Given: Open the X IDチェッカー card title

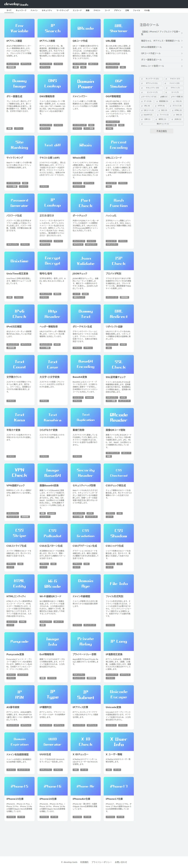Looking at the screenshot, I should pos(81,755).
